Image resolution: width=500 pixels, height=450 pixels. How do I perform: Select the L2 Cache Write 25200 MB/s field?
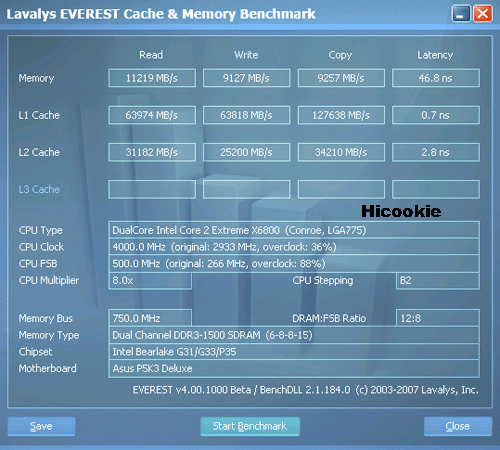coord(247,152)
